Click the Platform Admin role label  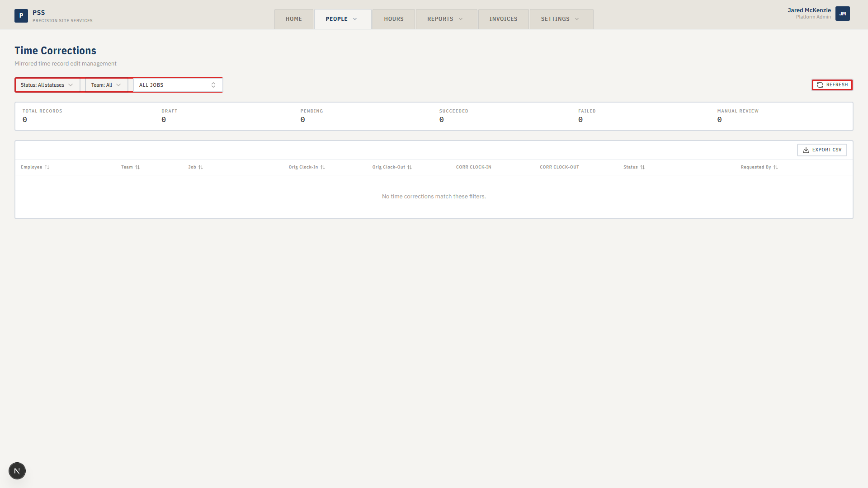pyautogui.click(x=813, y=17)
